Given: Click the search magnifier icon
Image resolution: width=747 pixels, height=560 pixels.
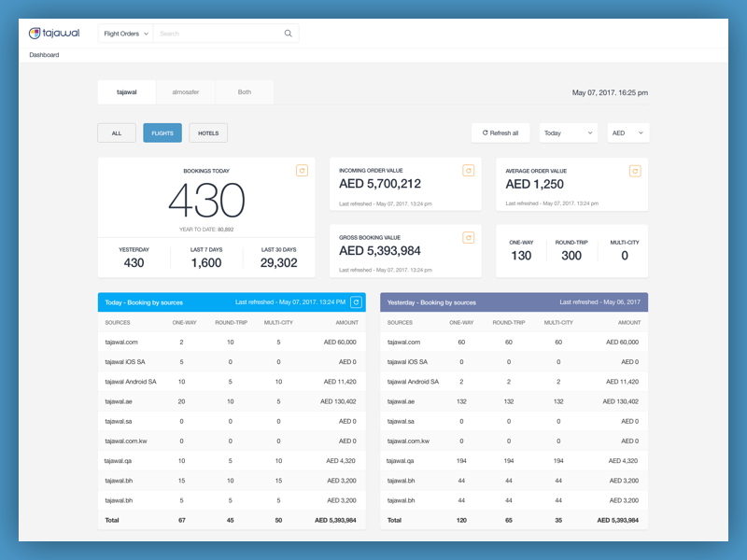Looking at the screenshot, I should point(288,32).
